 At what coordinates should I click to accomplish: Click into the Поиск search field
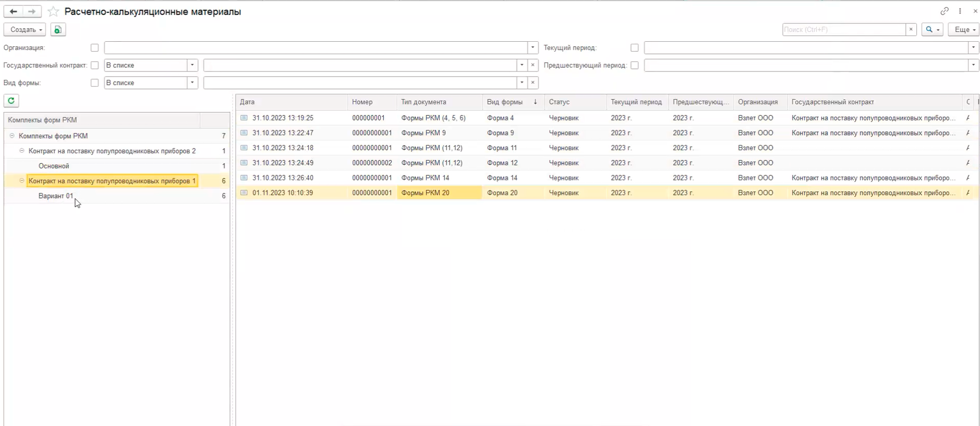[843, 30]
